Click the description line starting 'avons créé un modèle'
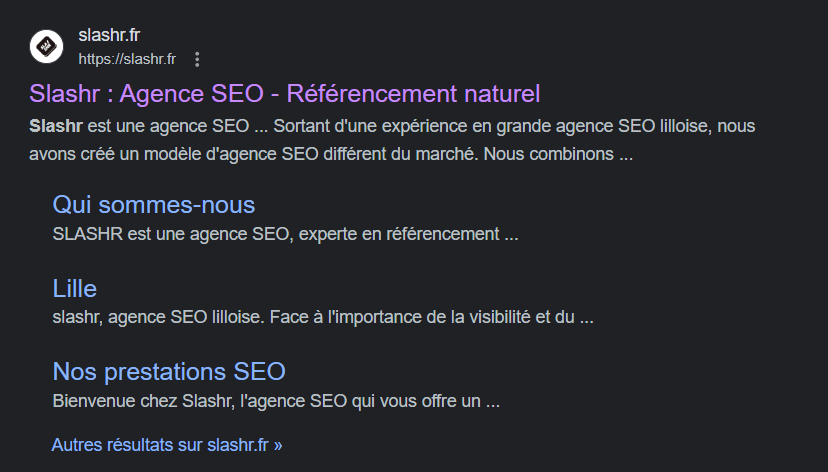 [200, 155]
